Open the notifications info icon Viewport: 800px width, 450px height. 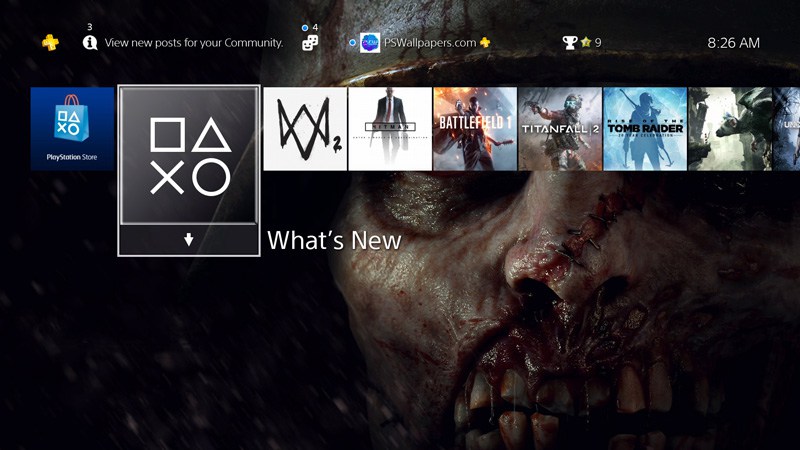click(x=90, y=43)
